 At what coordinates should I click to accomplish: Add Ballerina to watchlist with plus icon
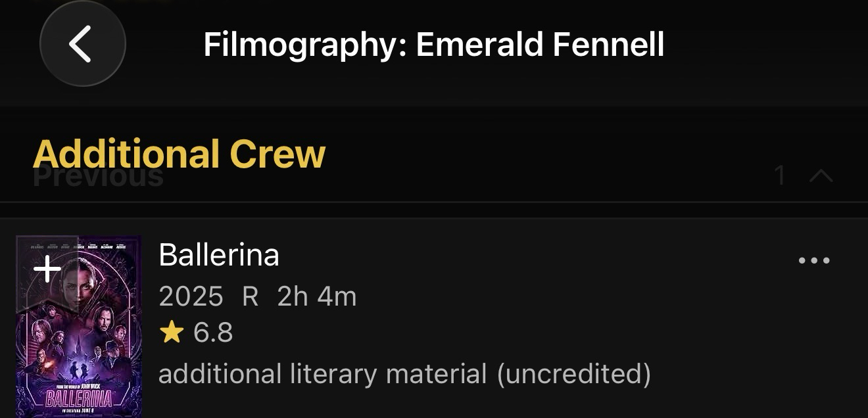point(47,269)
